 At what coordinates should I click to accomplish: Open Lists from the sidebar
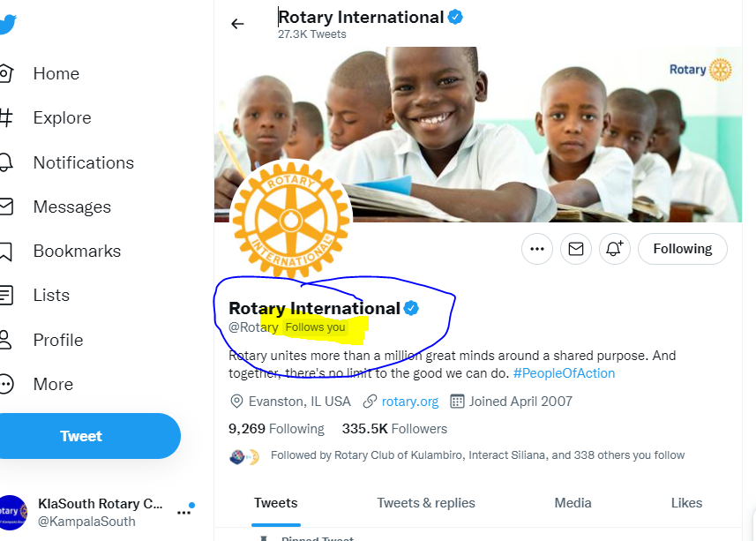[x=34, y=295]
